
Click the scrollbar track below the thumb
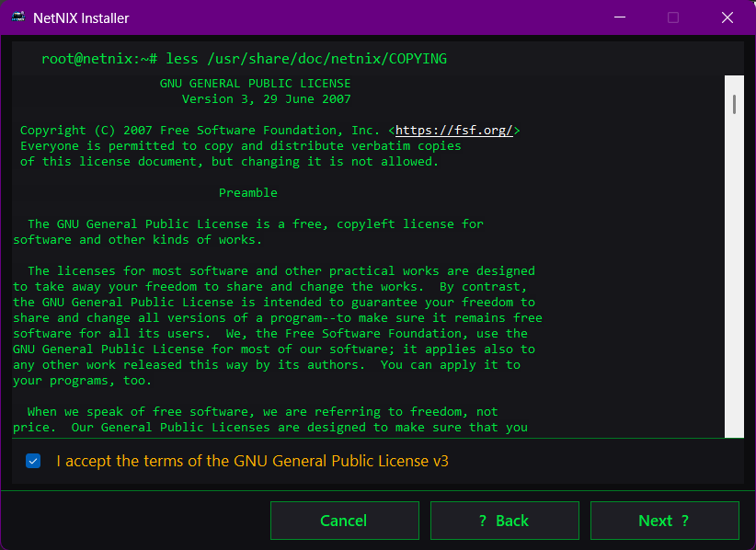[733, 276]
